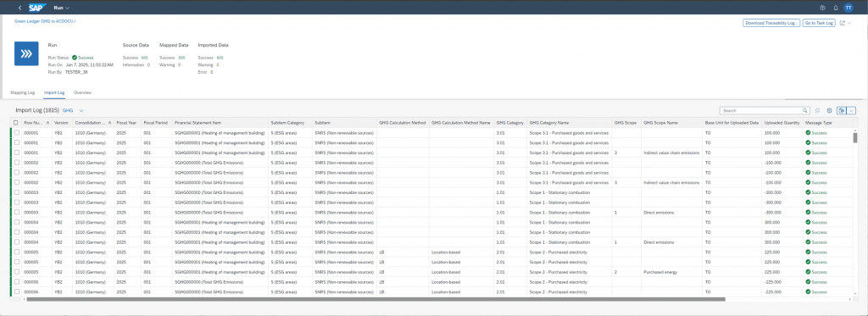This screenshot has width=868, height=316.
Task: Click the success icon in the row 000001 Indirect value chain emissions row
Action: 808,152
